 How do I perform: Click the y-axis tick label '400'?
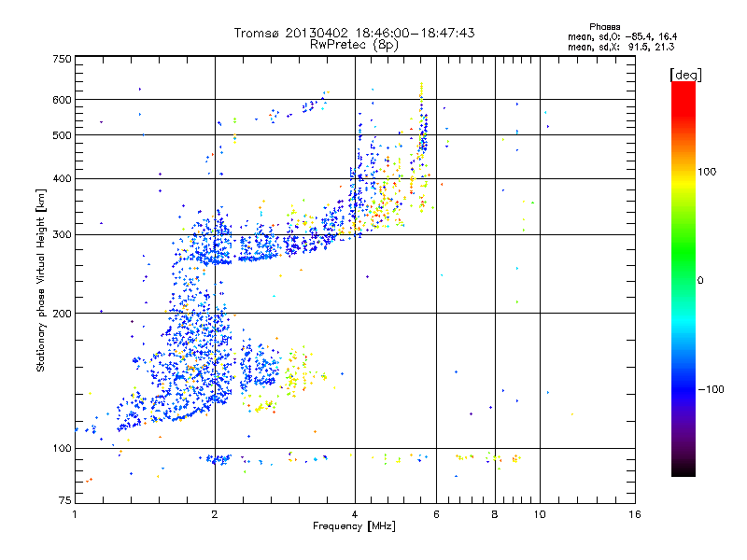coord(62,179)
